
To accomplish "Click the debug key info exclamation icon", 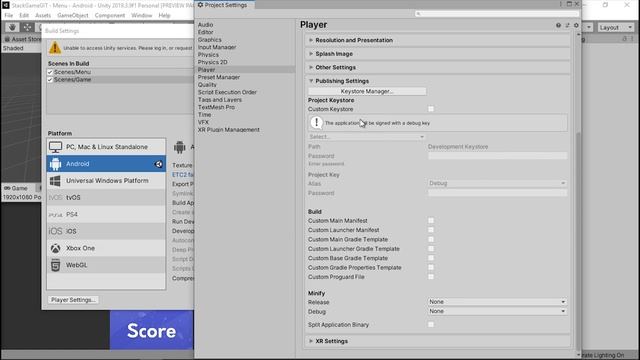I will point(316,122).
